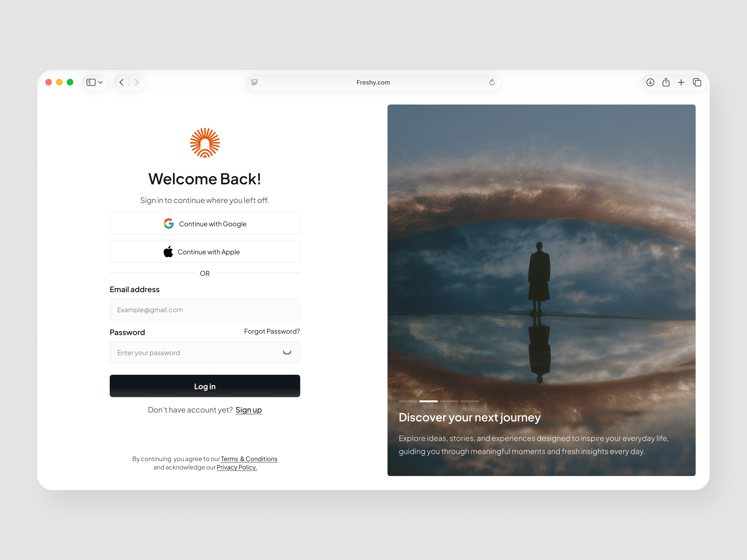Open the sidebar dropdown chevron

tap(100, 82)
